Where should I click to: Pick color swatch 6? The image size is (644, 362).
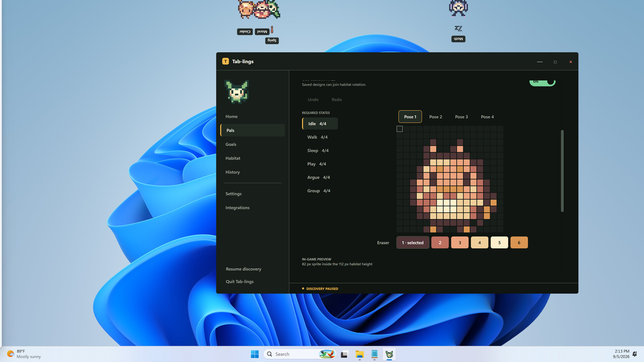(519, 243)
